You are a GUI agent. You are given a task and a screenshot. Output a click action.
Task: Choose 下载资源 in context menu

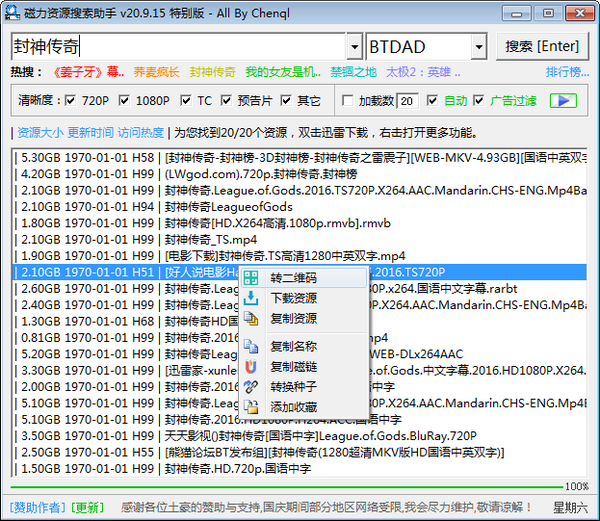[x=303, y=298]
